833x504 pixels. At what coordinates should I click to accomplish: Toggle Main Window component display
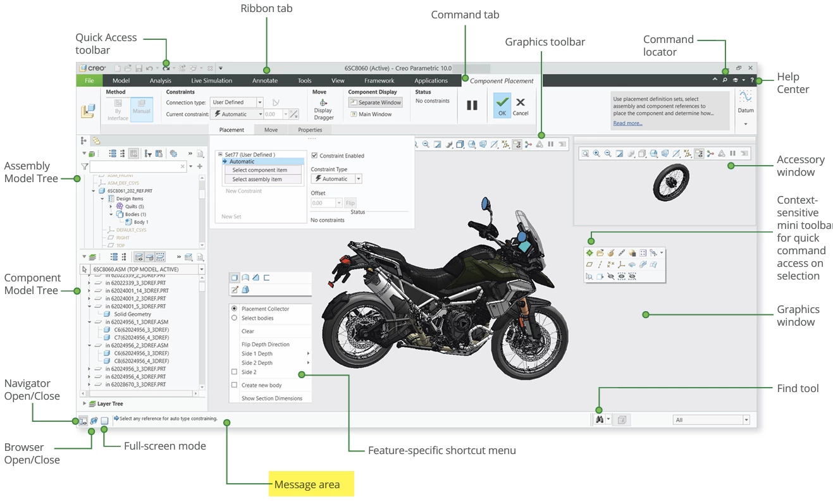[371, 114]
